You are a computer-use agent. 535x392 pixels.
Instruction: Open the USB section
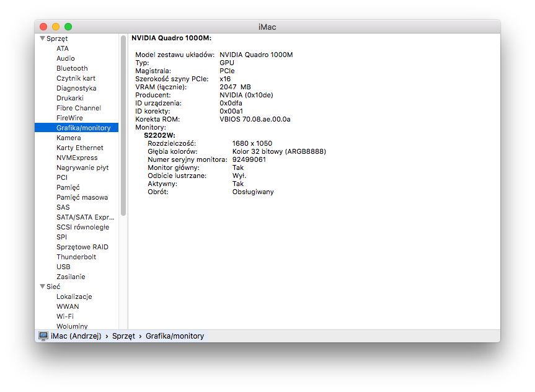[63, 266]
